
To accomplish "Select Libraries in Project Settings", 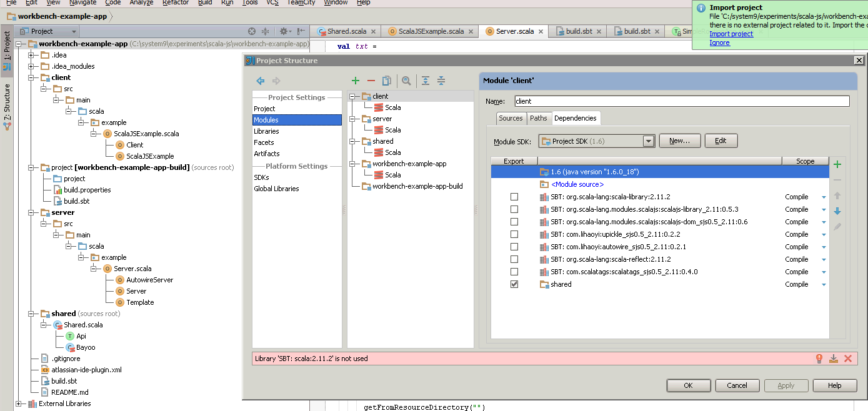I will (266, 131).
